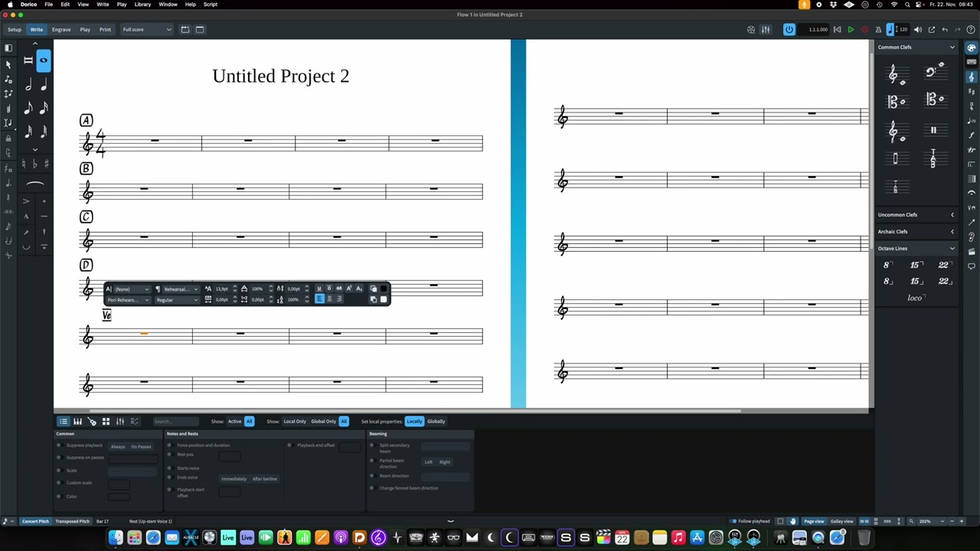Select Transposed Pitch in the status bar
This screenshot has width=980, height=551.
[73, 521]
